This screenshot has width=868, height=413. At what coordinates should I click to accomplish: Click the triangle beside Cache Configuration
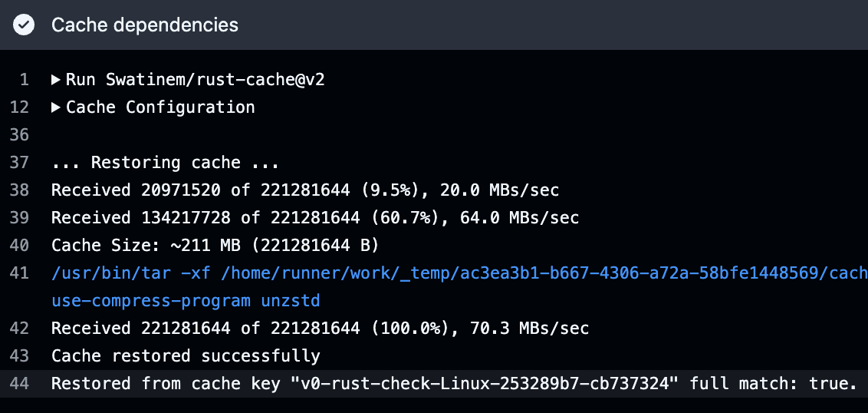point(56,107)
